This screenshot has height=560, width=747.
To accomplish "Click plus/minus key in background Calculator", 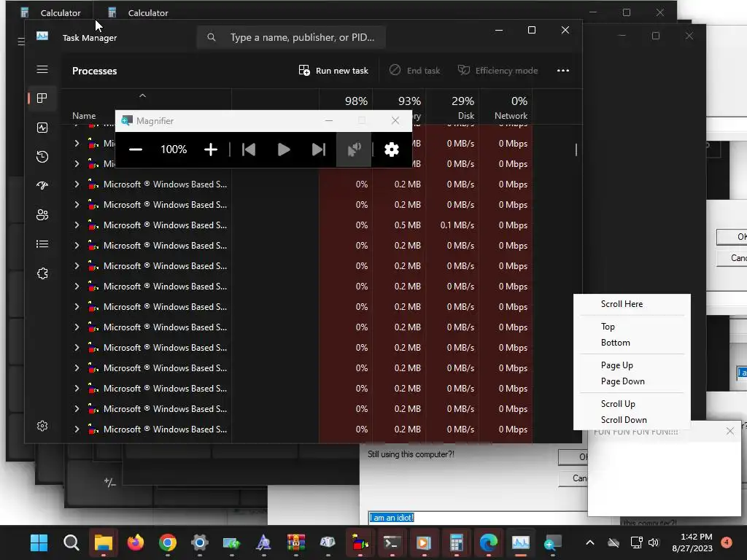I will tap(110, 483).
